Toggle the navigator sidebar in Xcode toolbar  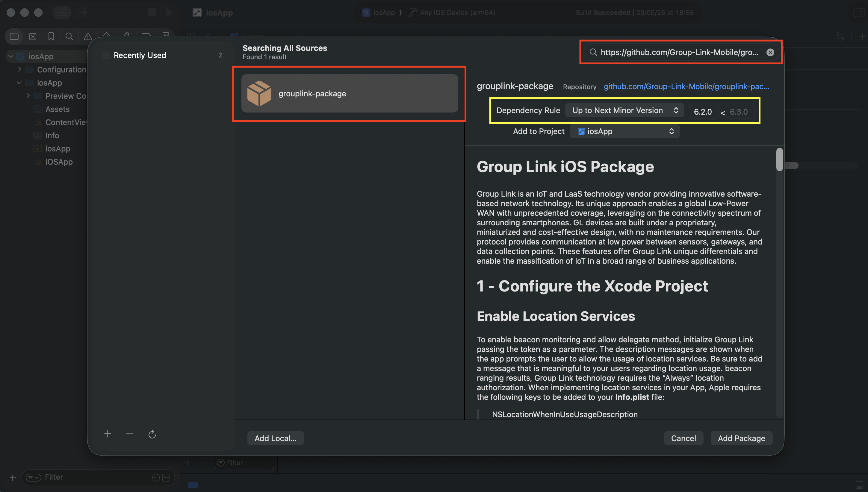[x=62, y=13]
